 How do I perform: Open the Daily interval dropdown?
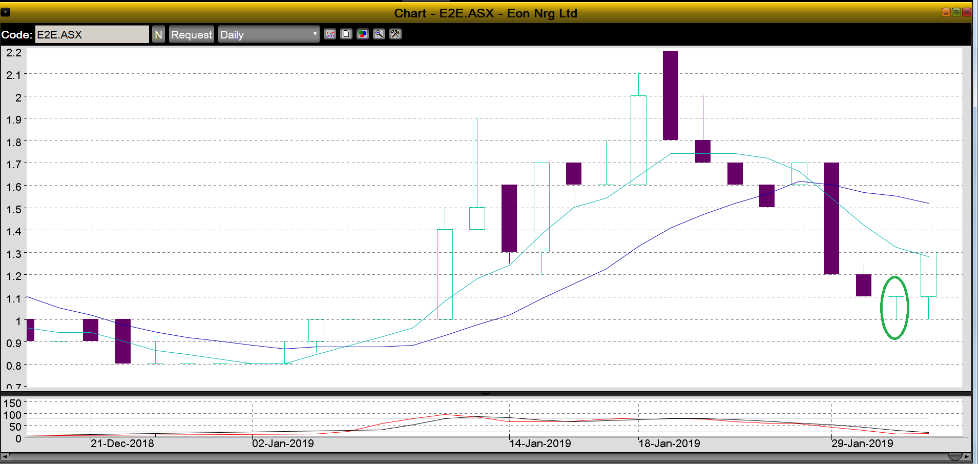click(x=269, y=34)
